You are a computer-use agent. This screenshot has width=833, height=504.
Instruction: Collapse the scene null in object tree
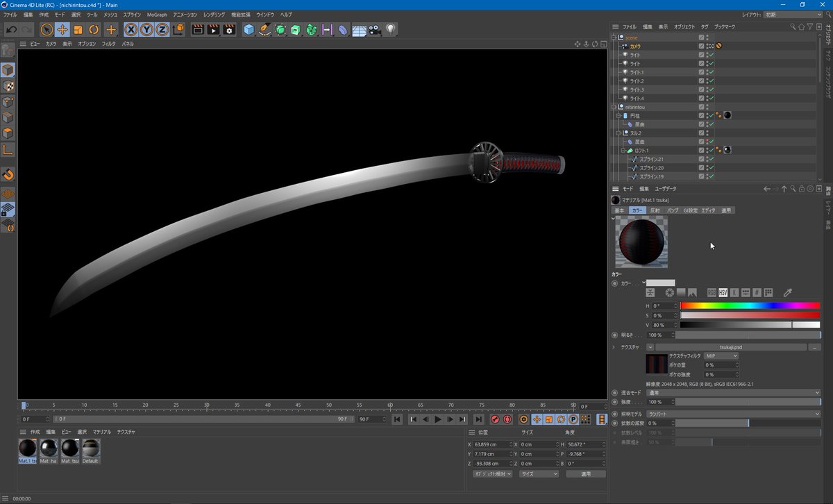(x=614, y=37)
